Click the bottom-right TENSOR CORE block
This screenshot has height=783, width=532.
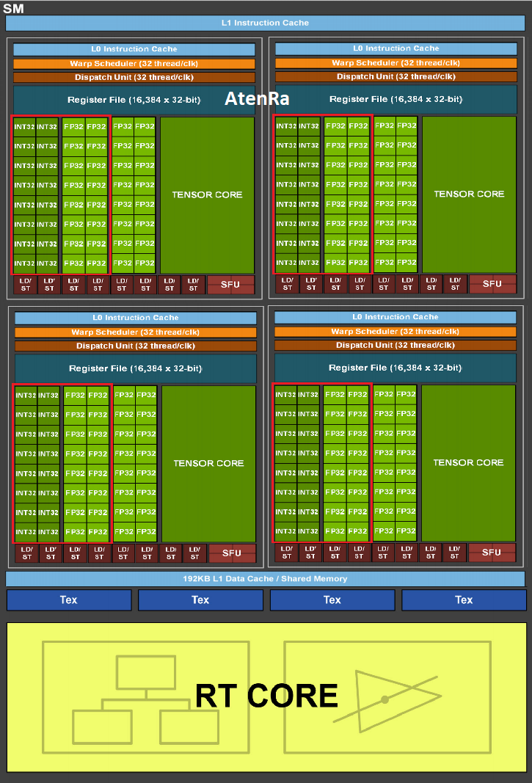click(x=469, y=463)
